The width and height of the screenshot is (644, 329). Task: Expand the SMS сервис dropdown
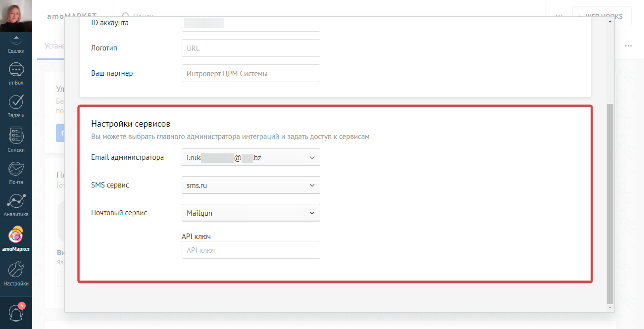[x=251, y=185]
